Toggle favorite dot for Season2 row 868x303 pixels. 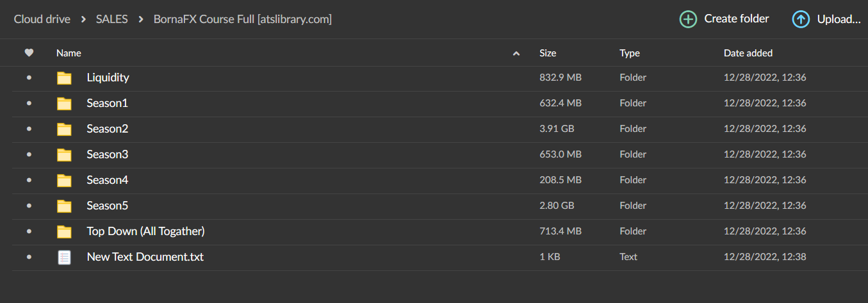29,129
